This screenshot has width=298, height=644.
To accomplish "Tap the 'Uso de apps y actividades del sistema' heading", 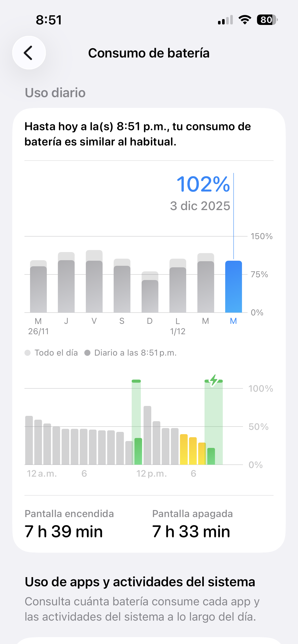I will [x=140, y=582].
